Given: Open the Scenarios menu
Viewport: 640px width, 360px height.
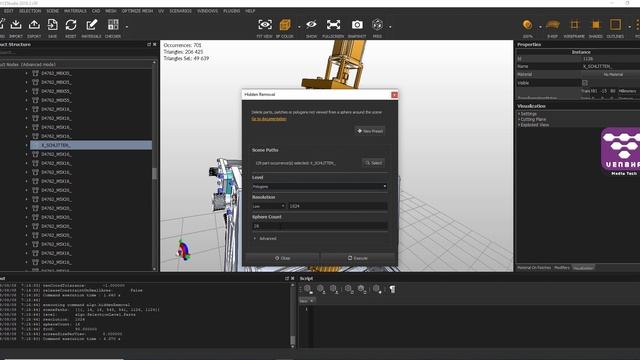Looking at the screenshot, I should tap(180, 11).
